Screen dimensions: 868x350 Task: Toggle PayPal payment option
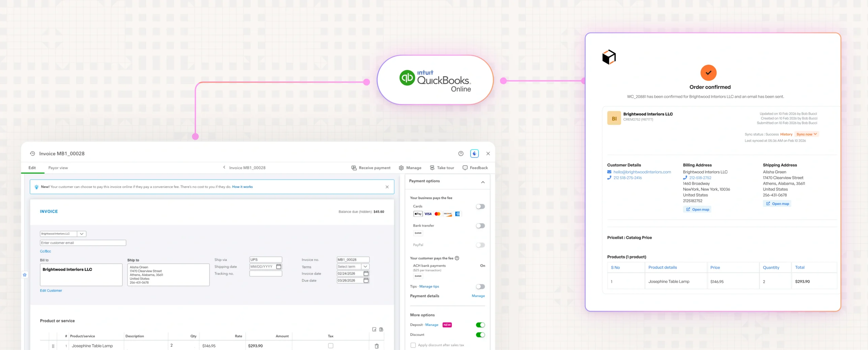tap(480, 245)
